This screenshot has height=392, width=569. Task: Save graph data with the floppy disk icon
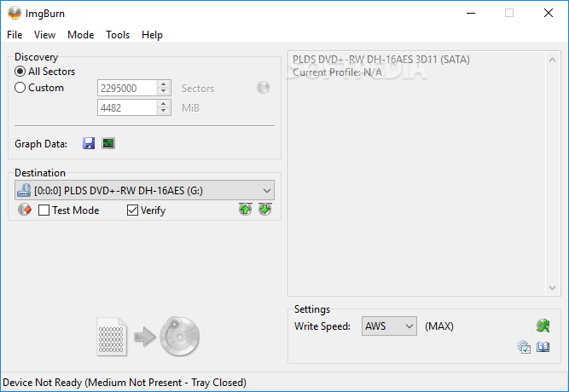tap(89, 143)
